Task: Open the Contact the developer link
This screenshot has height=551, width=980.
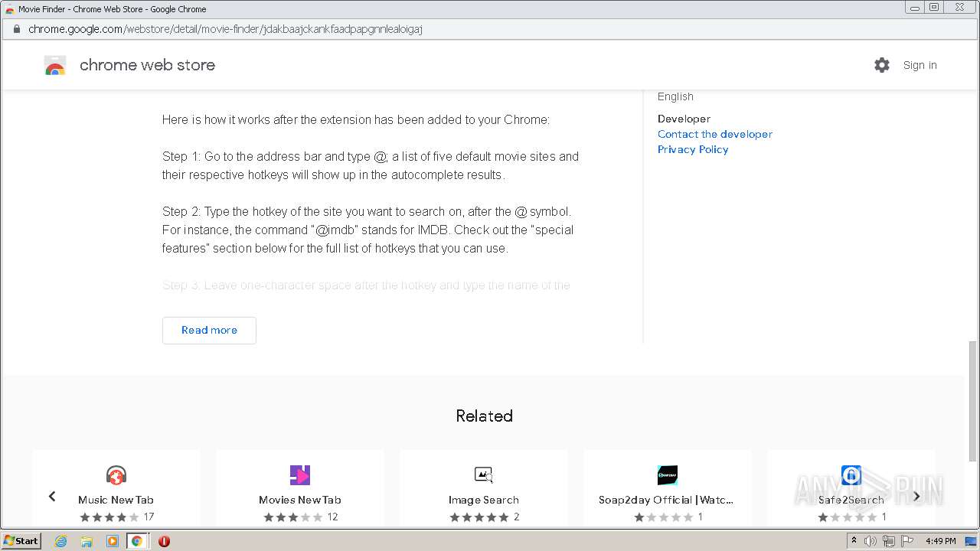Action: (x=715, y=134)
